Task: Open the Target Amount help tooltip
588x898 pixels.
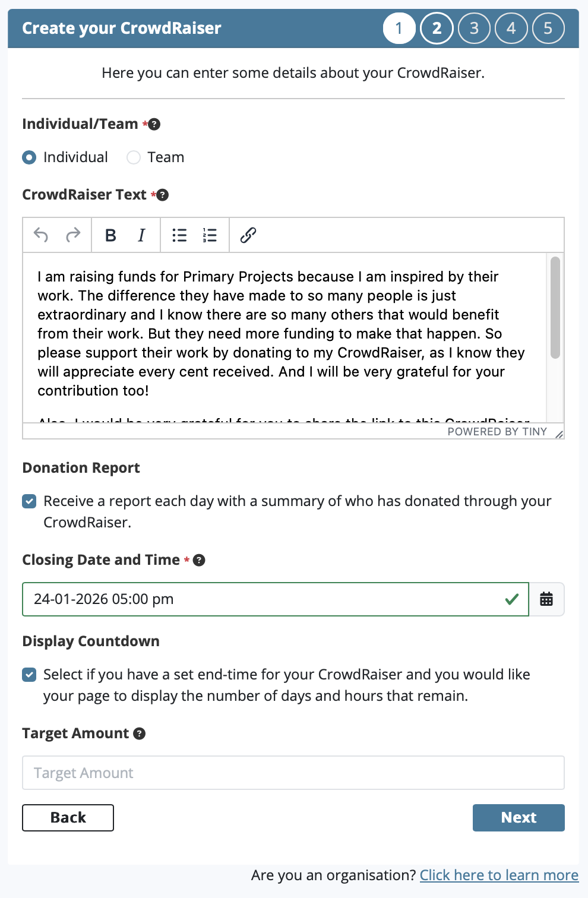Action: pyautogui.click(x=139, y=733)
